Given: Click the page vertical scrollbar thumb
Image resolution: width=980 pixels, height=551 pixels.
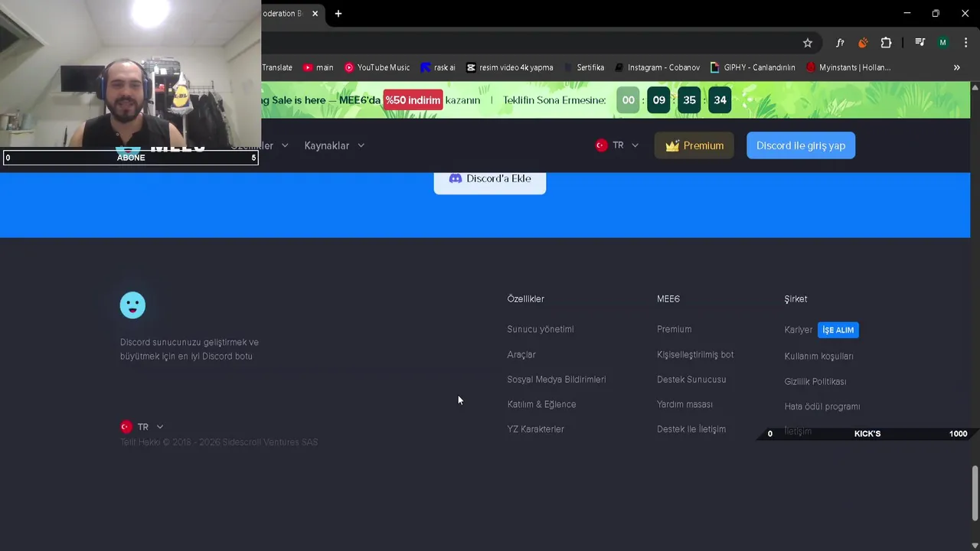Looking at the screenshot, I should pyautogui.click(x=975, y=494).
